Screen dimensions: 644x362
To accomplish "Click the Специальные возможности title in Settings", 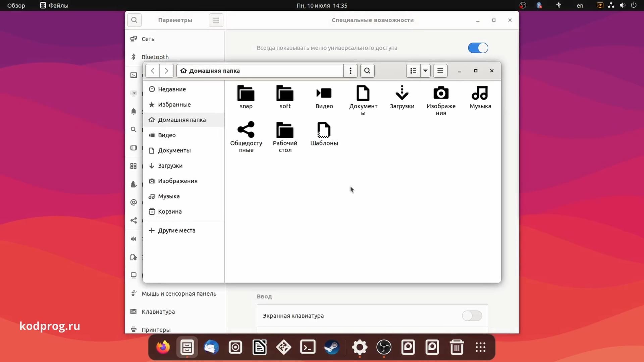I will click(x=373, y=20).
